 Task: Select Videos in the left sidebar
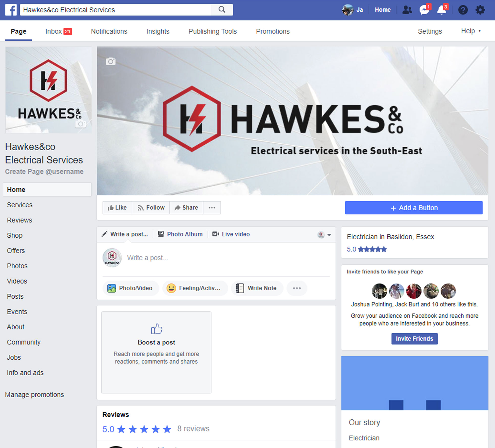(x=17, y=281)
